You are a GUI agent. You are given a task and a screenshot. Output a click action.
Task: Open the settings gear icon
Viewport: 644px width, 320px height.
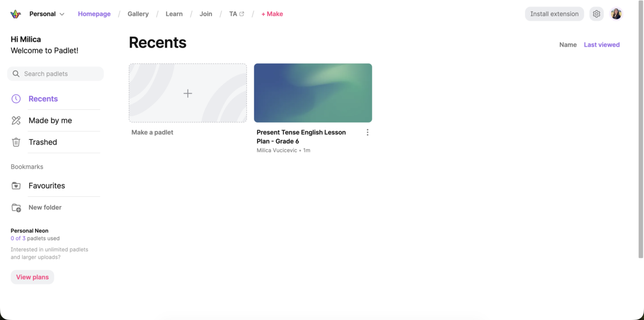[596, 13]
